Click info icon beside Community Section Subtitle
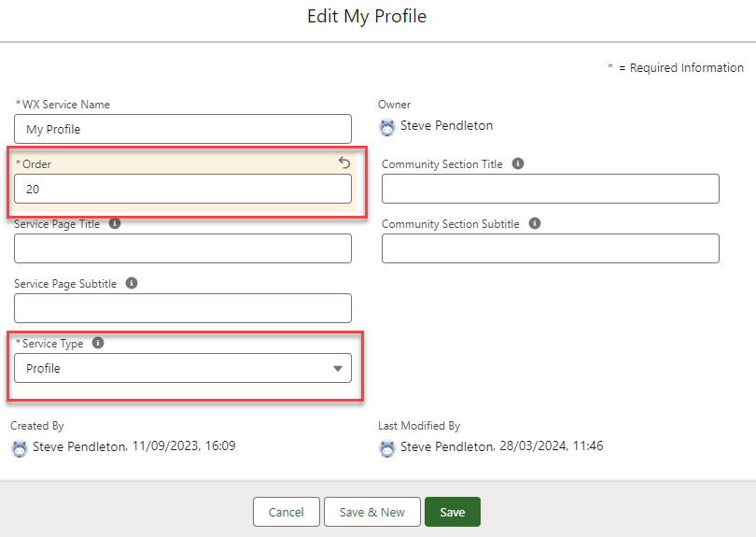756x537 pixels. point(535,224)
